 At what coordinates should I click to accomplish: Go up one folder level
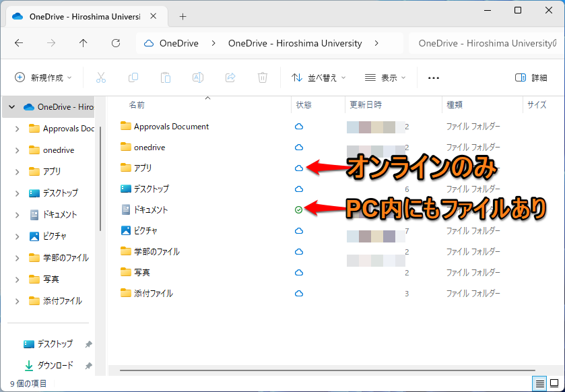84,43
